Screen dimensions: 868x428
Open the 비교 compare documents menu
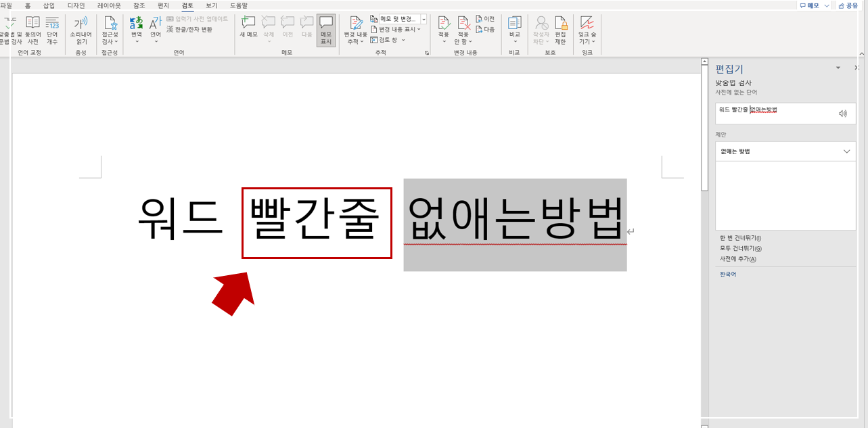pyautogui.click(x=515, y=30)
